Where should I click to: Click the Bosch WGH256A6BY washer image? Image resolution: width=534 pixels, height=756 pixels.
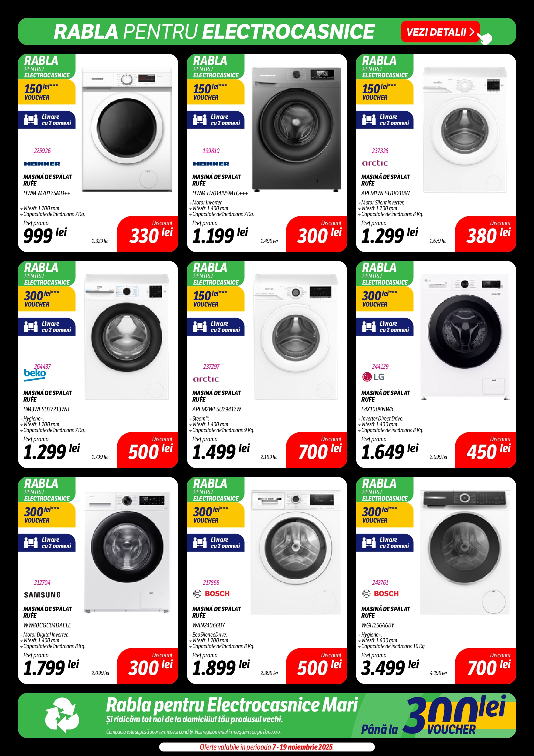[x=465, y=552]
